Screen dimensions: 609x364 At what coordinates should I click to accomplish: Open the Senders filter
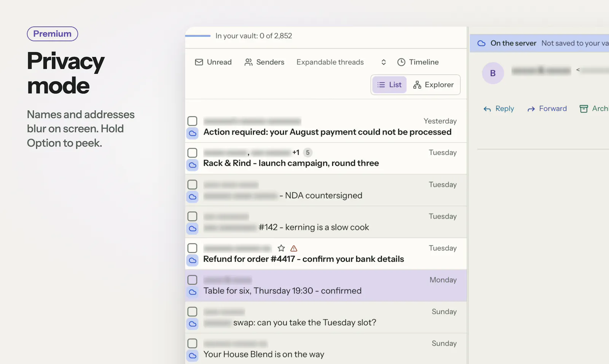point(265,62)
